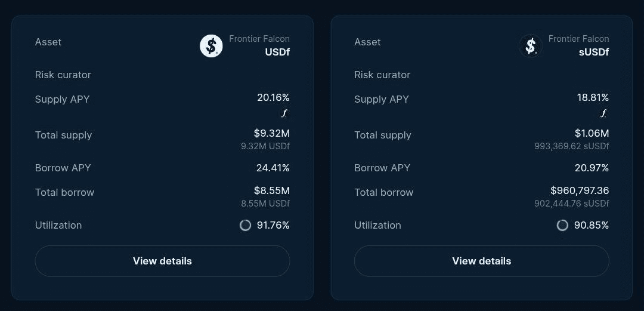Click the reward icon under 18.81% APY
Viewport: 644px width, 311px height.
[603, 113]
